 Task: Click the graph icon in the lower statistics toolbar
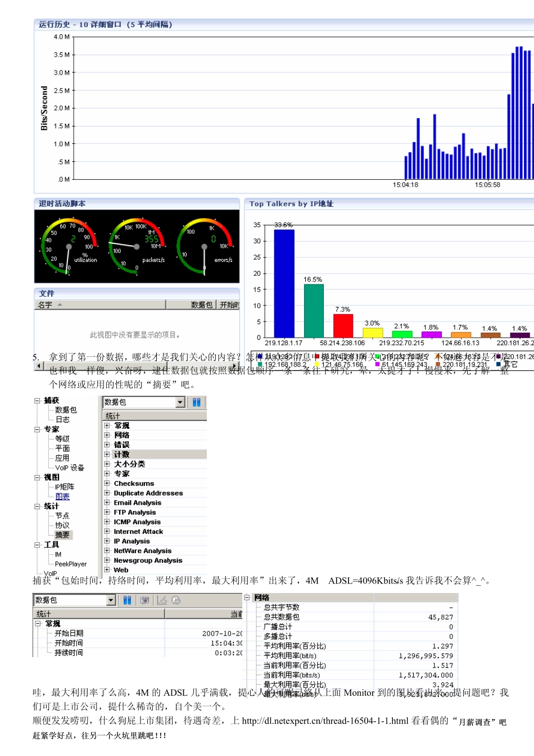(162, 600)
